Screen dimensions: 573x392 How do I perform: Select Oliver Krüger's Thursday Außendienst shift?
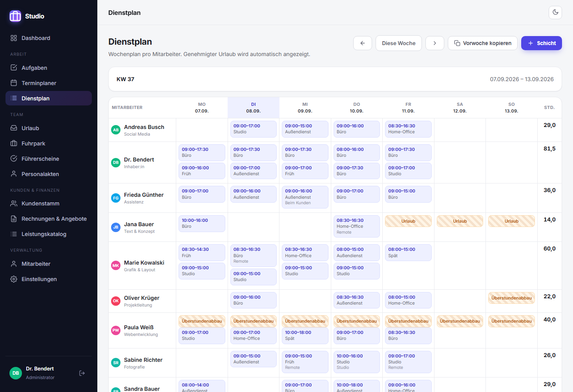coord(357,300)
